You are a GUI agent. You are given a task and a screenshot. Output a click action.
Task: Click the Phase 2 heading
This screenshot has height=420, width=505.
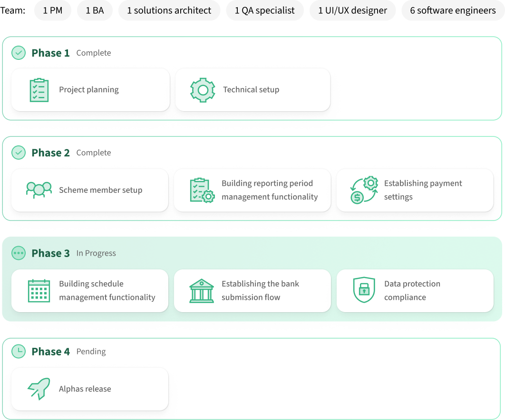click(x=50, y=153)
